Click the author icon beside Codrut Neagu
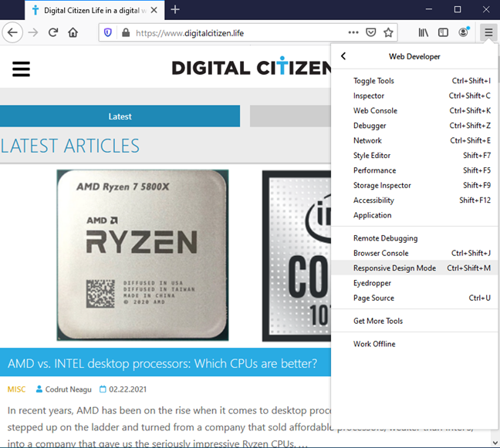Screen dimensions: 500x448 (x=39, y=389)
